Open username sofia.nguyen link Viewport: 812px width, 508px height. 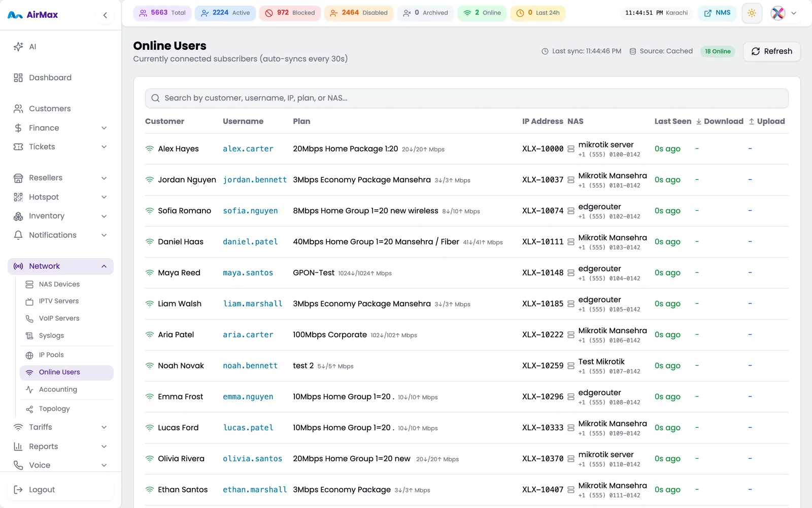pos(250,211)
